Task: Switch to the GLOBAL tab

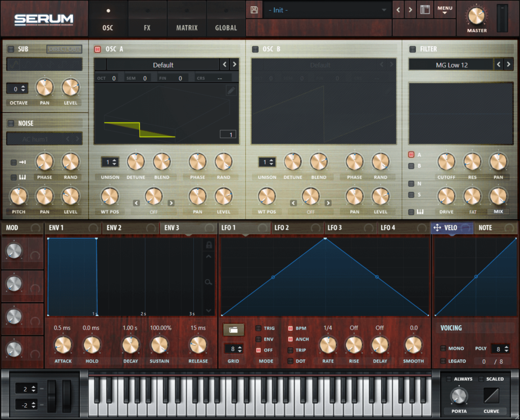Action: click(x=226, y=19)
